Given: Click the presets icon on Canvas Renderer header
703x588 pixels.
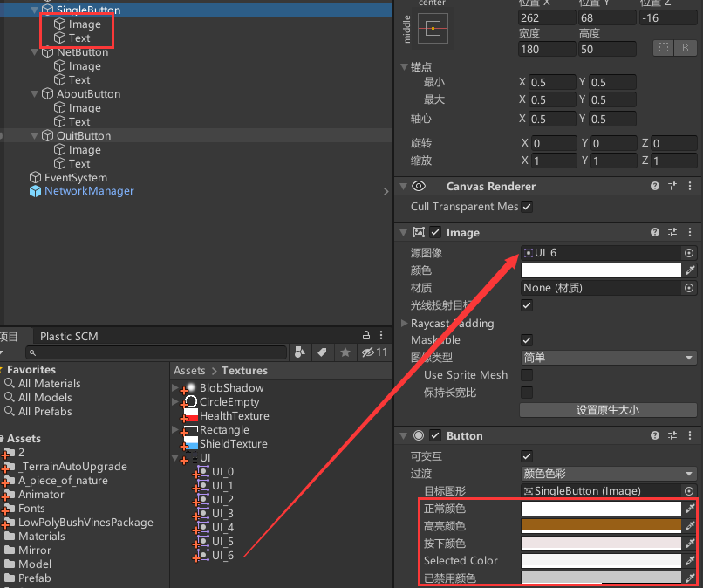Looking at the screenshot, I should click(672, 185).
